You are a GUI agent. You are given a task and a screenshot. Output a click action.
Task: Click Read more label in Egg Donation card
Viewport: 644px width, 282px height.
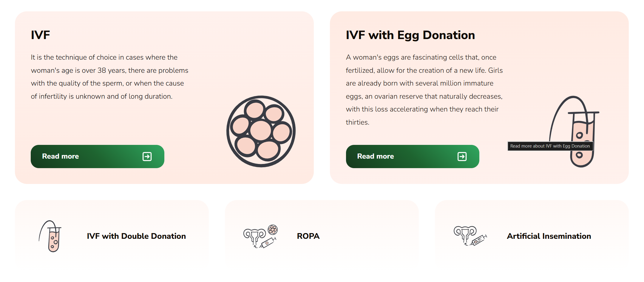click(376, 157)
